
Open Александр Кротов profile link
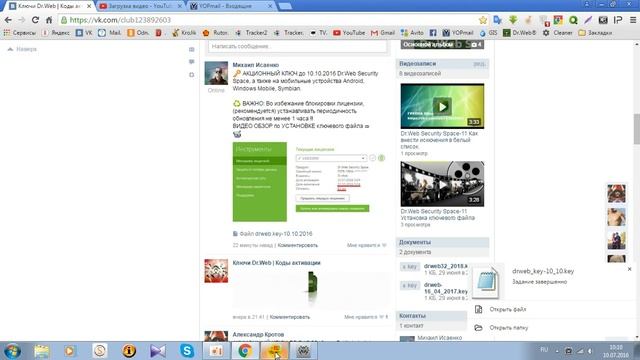coord(258,334)
